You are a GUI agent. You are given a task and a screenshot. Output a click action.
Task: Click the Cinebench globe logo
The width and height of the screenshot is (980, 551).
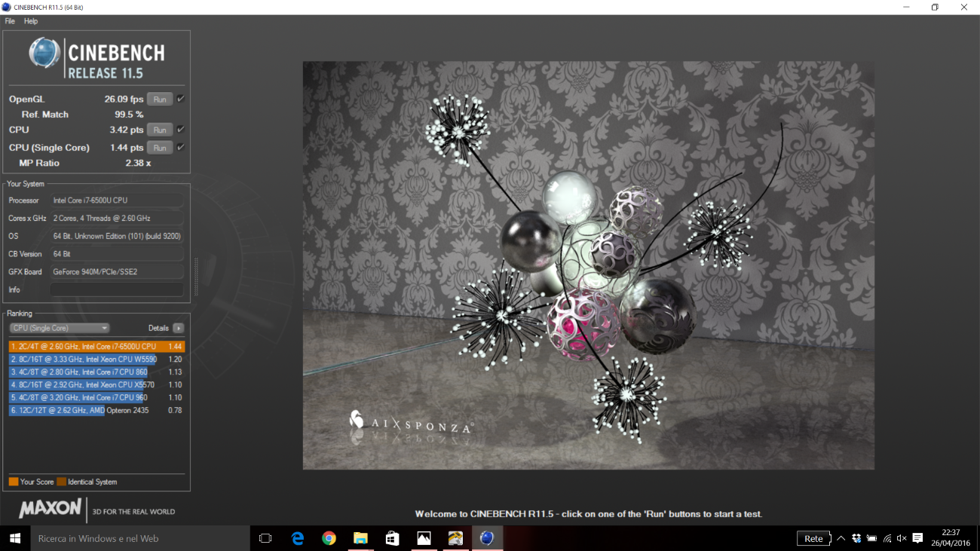pos(44,54)
